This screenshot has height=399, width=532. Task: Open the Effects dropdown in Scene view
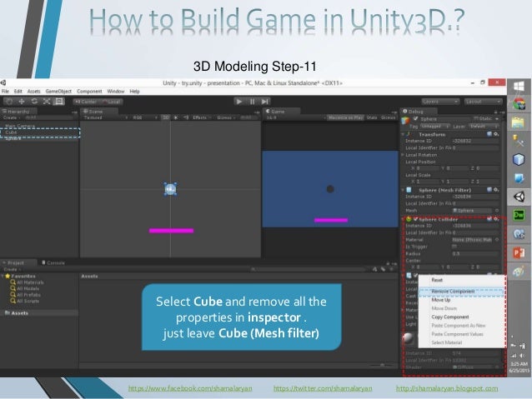(x=202, y=117)
